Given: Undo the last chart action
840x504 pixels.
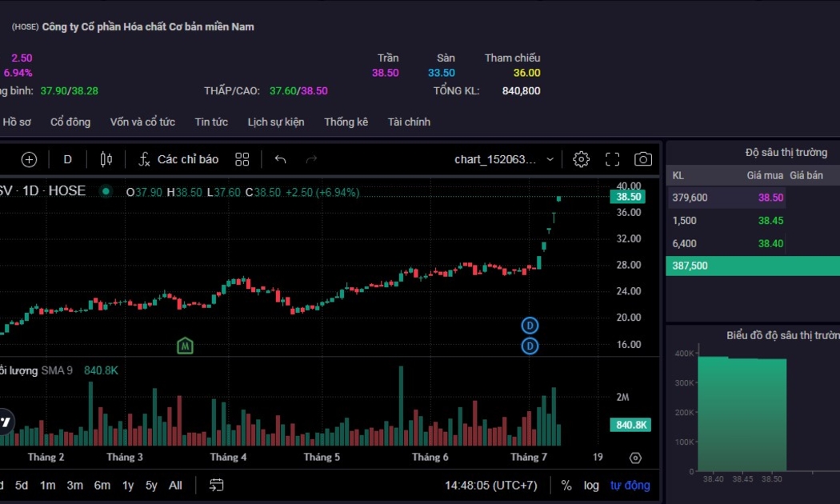Looking at the screenshot, I should pyautogui.click(x=280, y=159).
